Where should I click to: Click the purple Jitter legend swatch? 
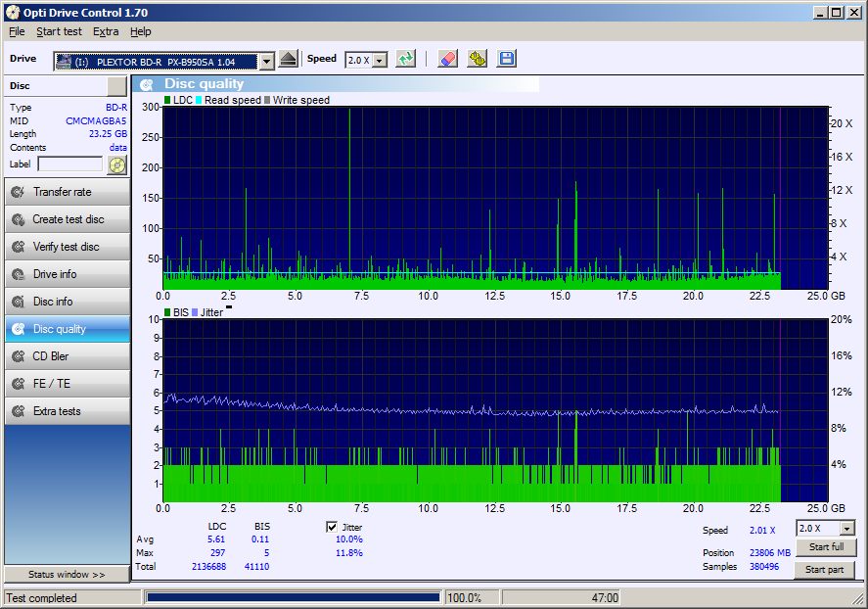195,312
